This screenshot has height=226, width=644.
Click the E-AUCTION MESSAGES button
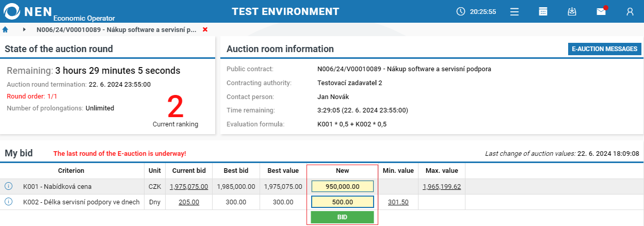click(x=604, y=49)
